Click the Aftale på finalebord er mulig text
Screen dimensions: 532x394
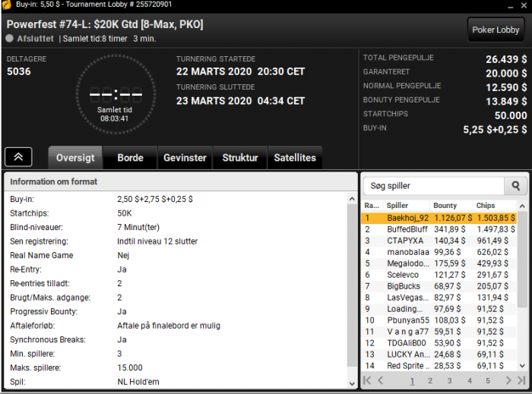[169, 326]
